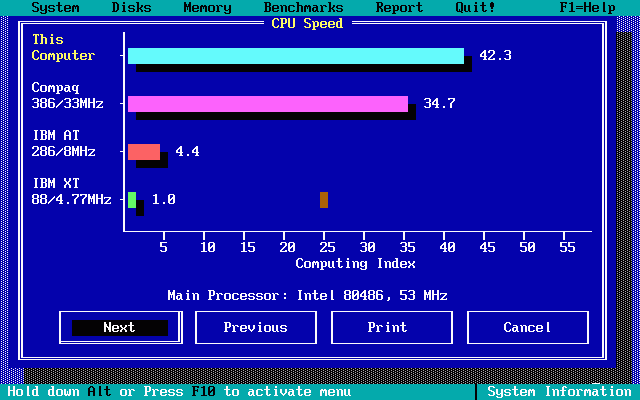Click System Information in status bar
Screen dimensions: 640x400
[x=559, y=391]
